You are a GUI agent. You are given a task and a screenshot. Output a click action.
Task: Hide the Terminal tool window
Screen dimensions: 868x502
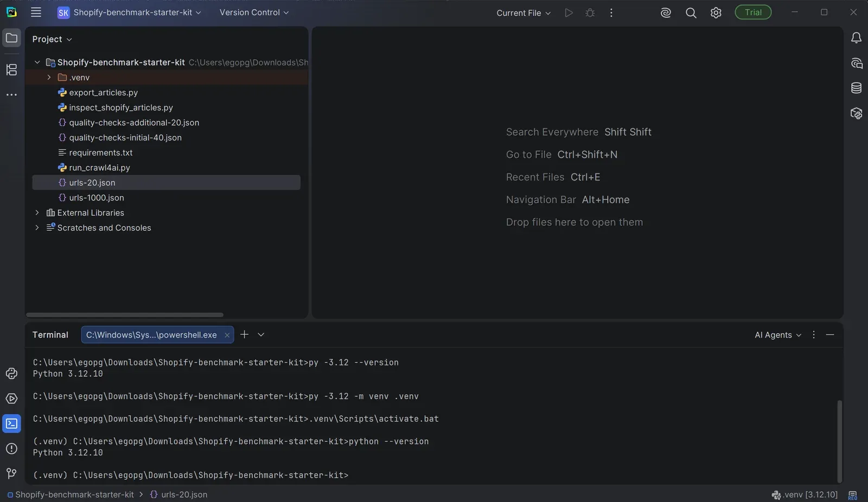pyautogui.click(x=829, y=335)
